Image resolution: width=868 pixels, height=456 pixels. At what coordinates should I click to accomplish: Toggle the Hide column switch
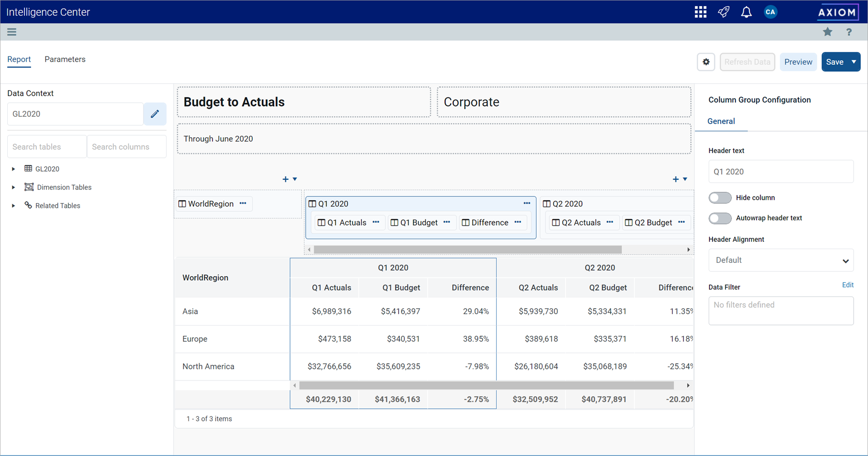click(720, 197)
